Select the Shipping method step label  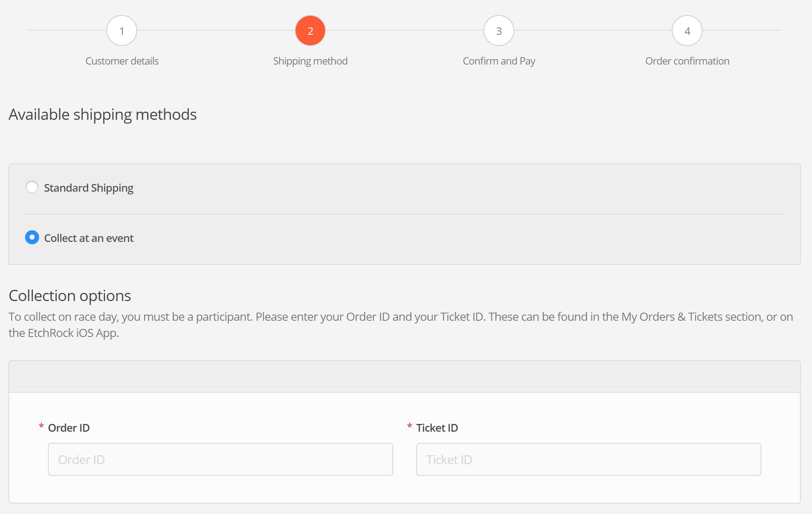pos(310,61)
